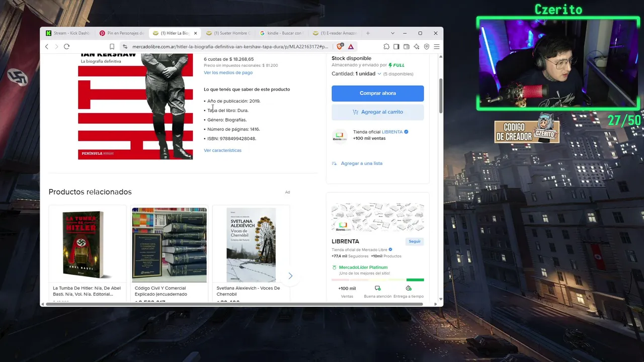Click the Número de páginas: 1416 text

(233, 129)
